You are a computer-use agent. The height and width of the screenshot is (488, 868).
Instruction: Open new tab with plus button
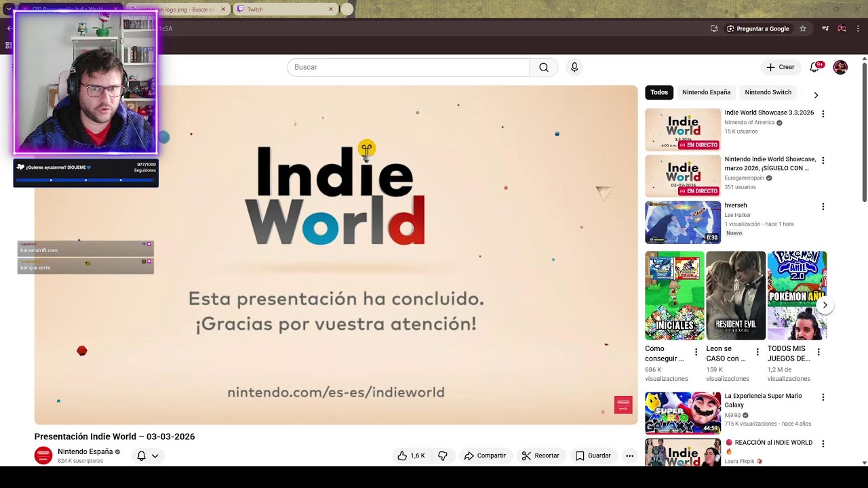[347, 9]
